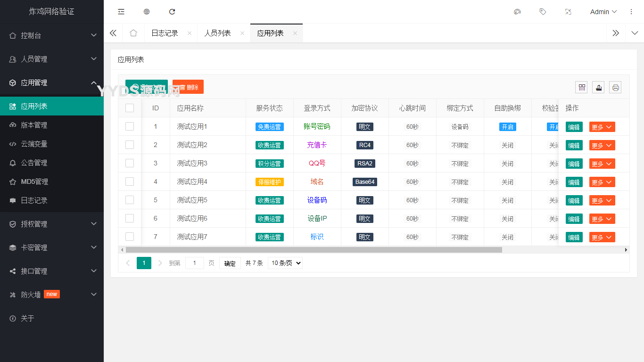Open 版本管理 in the sidebar
644x362 pixels.
pos(34,125)
